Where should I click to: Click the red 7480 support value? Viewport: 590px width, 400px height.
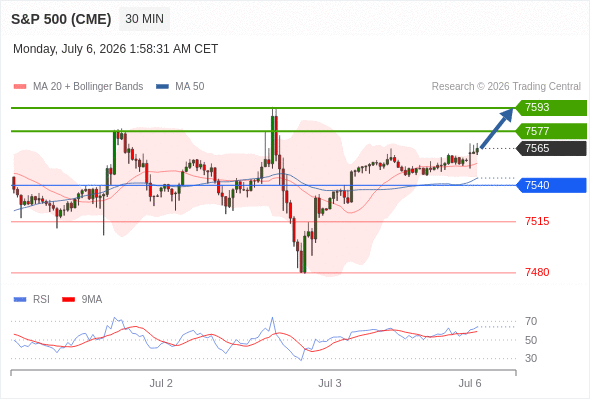tap(537, 272)
